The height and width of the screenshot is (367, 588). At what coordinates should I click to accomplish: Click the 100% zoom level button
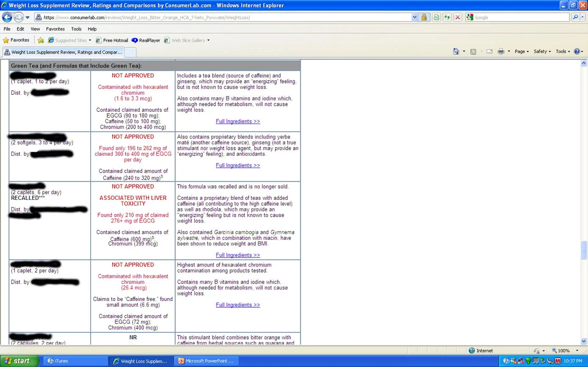click(x=560, y=350)
